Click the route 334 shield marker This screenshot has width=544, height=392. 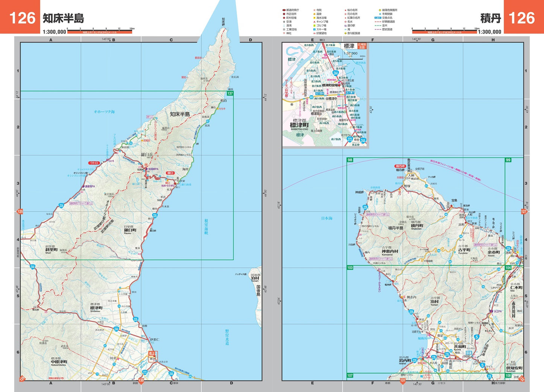coord(61,205)
